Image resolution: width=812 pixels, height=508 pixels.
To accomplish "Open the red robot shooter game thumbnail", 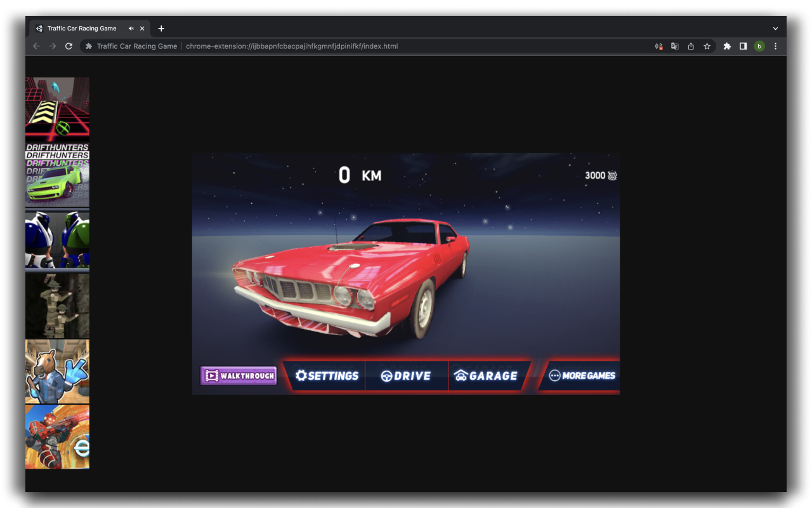I will (57, 437).
